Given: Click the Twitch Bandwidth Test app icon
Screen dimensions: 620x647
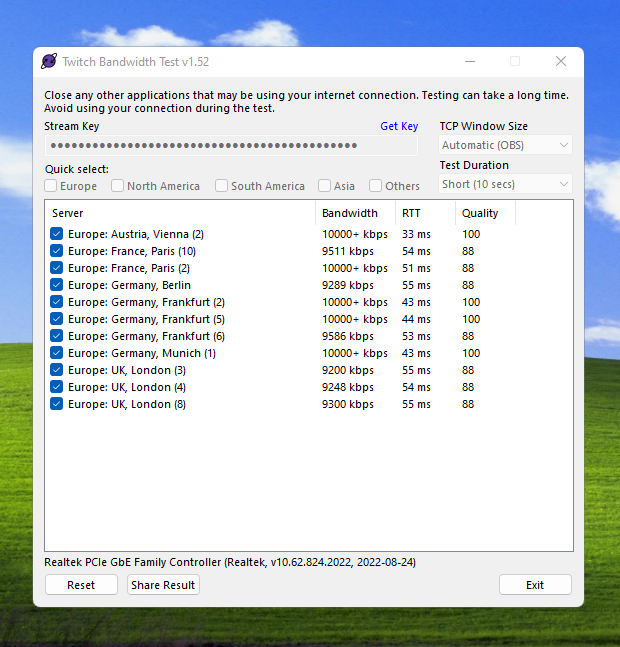Looking at the screenshot, I should click(49, 61).
